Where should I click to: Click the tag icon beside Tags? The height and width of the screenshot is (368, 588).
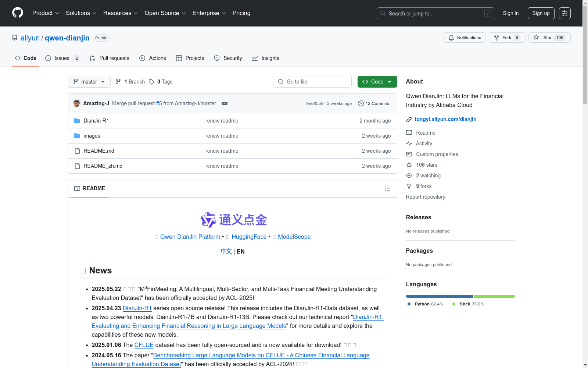point(151,82)
